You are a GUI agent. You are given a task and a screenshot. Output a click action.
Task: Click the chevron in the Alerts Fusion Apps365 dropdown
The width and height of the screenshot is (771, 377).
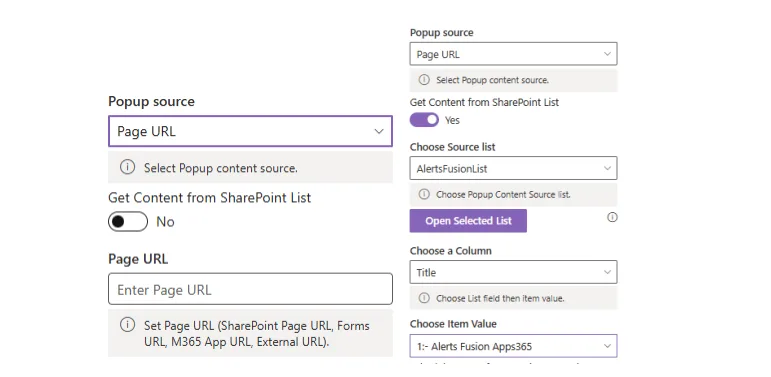point(607,346)
